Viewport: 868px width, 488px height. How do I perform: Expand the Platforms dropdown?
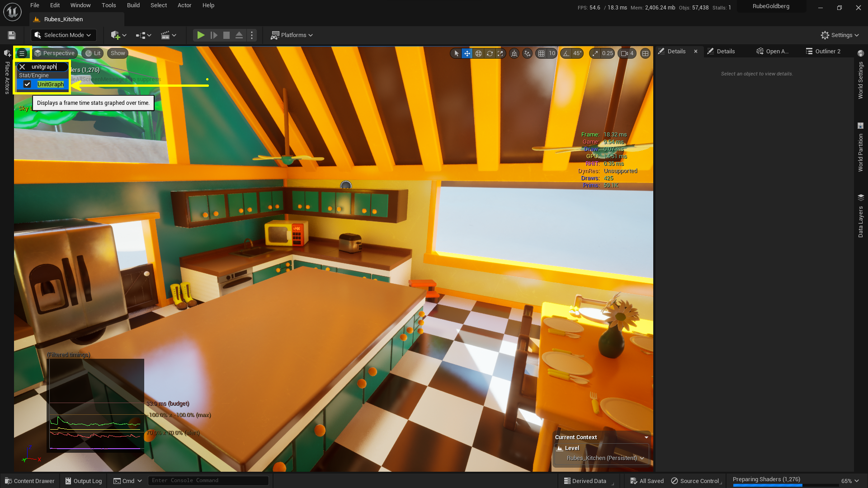292,35
